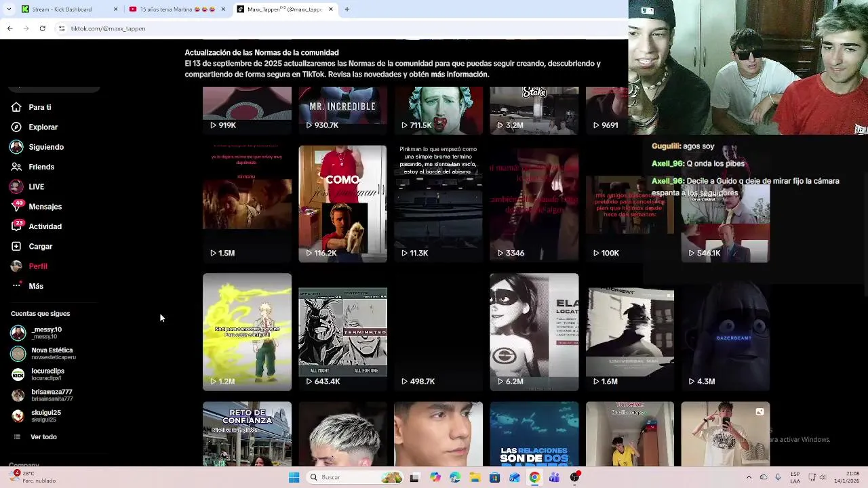Open Actividad notifications

[x=36, y=226]
